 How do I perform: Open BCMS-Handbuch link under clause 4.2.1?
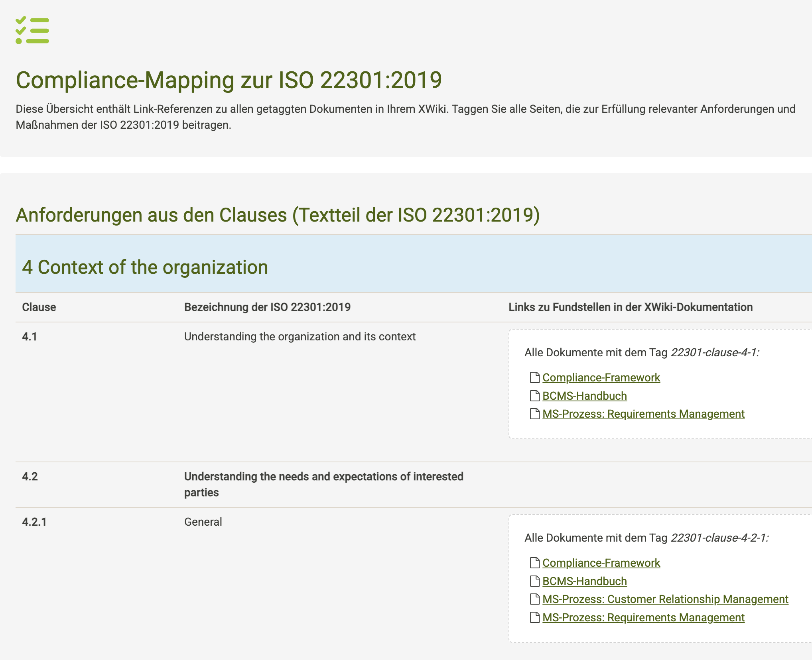click(x=584, y=581)
